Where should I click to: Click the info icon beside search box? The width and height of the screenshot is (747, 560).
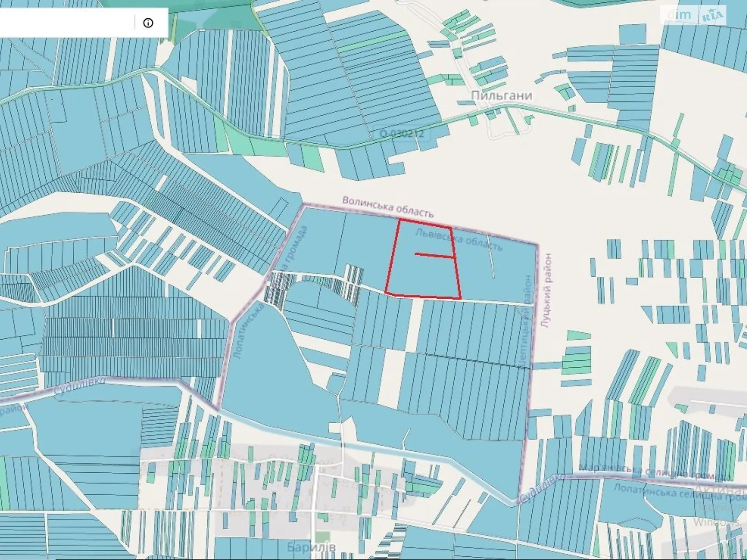click(148, 22)
